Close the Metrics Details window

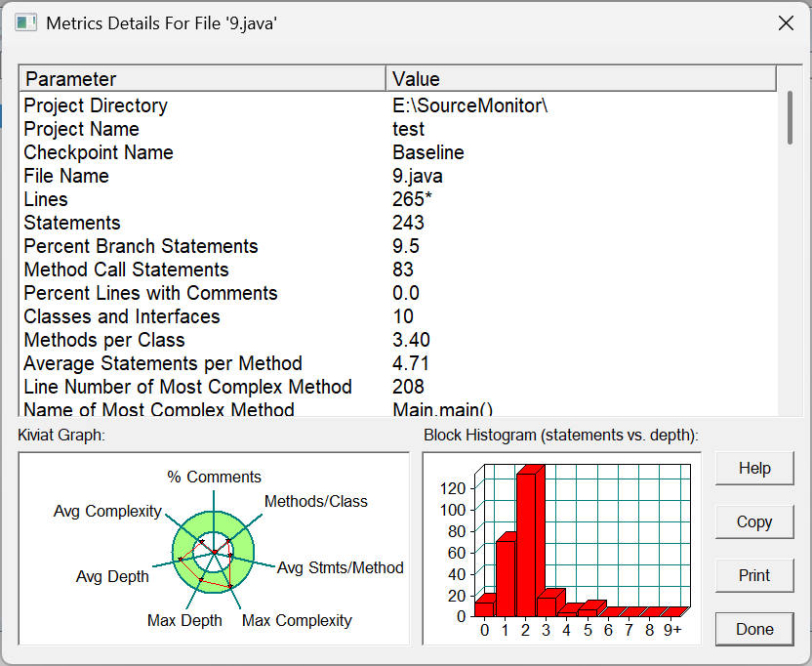(786, 23)
